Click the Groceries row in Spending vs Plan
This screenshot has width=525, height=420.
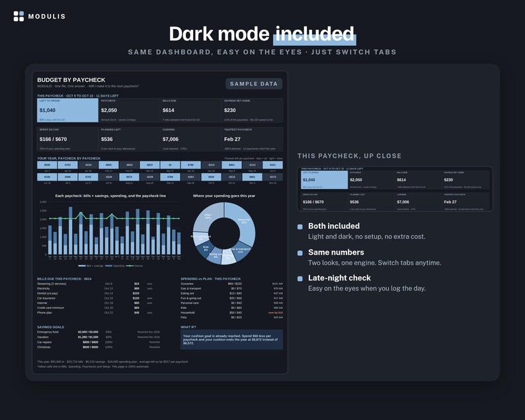pyautogui.click(x=231, y=284)
